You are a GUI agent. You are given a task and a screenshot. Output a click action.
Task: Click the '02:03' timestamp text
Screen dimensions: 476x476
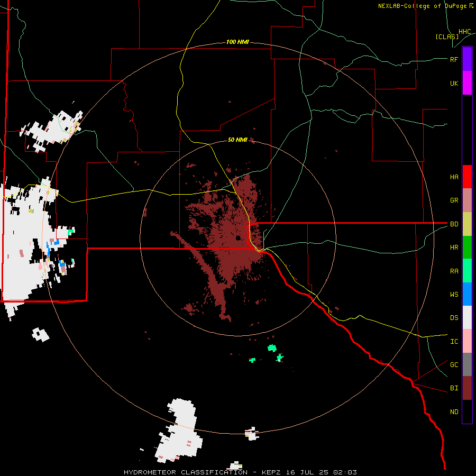pyautogui.click(x=345, y=472)
